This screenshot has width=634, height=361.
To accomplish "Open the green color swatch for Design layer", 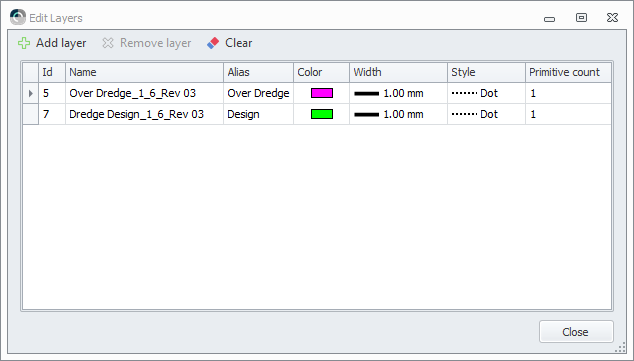I will click(322, 114).
